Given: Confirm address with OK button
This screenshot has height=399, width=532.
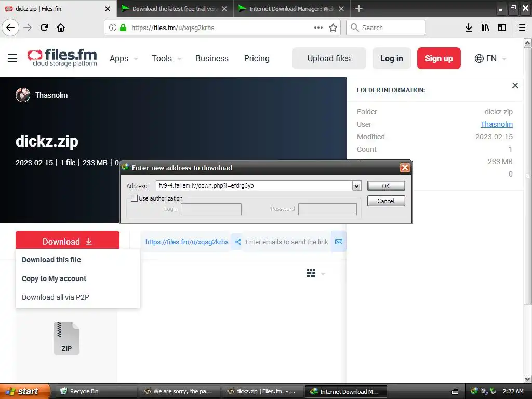Looking at the screenshot, I should [386, 186].
